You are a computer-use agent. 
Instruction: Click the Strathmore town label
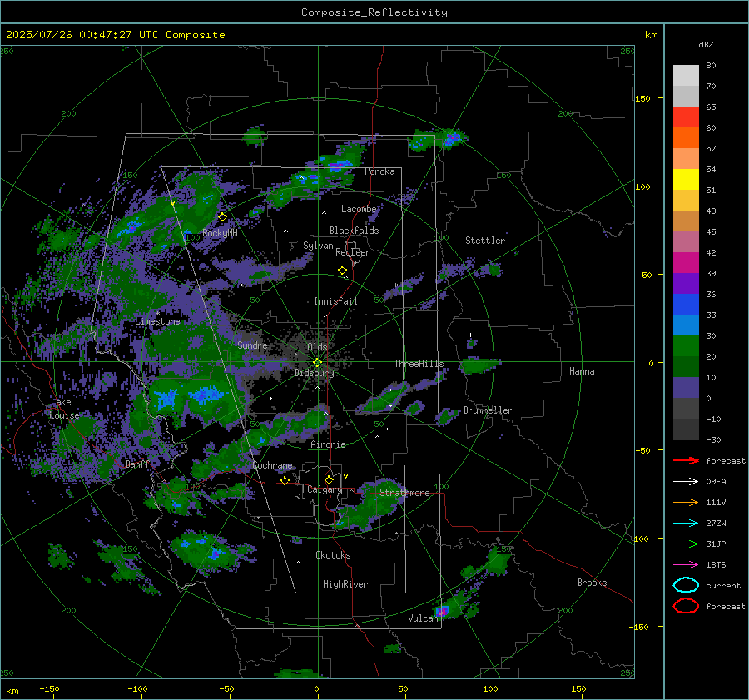point(404,493)
